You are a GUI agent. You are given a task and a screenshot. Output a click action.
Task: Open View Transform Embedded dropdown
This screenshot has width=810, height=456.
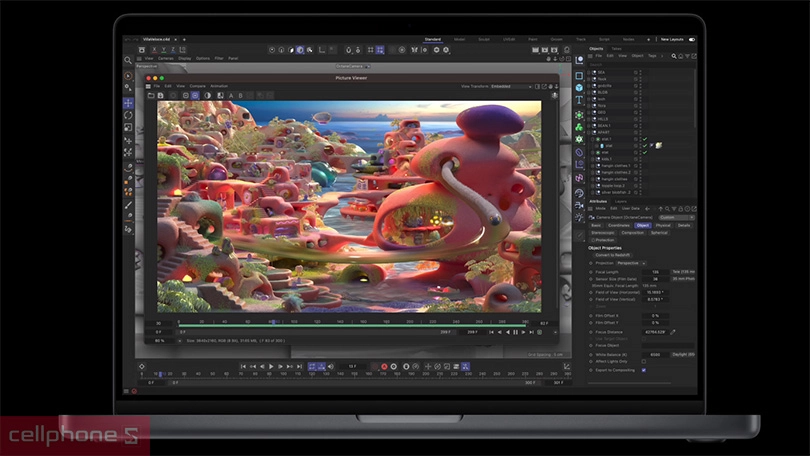pos(511,87)
